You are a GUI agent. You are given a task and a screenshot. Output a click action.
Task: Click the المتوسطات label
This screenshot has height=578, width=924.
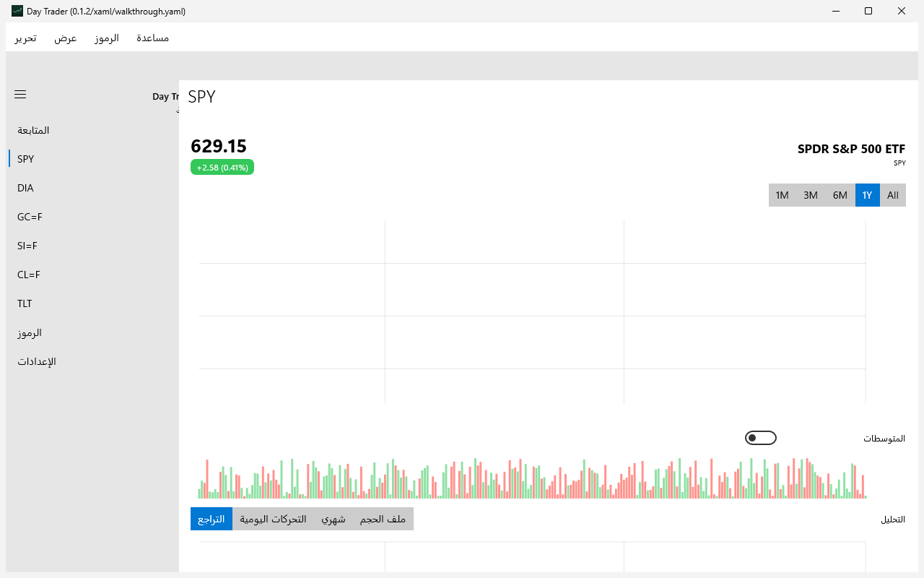click(x=884, y=439)
